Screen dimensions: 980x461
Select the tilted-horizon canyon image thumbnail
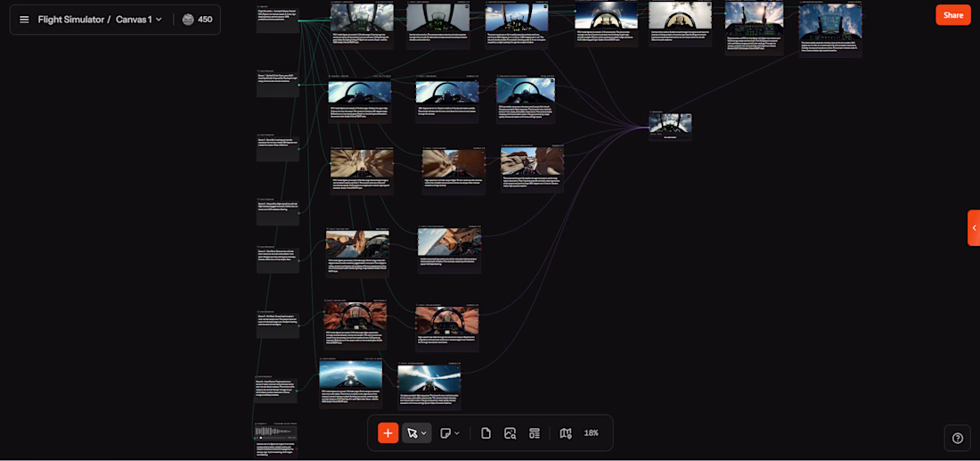(449, 242)
